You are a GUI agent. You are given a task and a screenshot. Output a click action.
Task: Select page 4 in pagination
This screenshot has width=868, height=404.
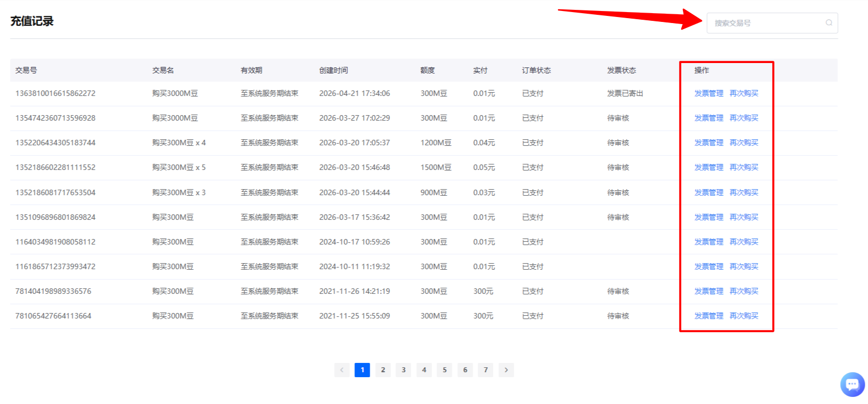click(x=424, y=370)
